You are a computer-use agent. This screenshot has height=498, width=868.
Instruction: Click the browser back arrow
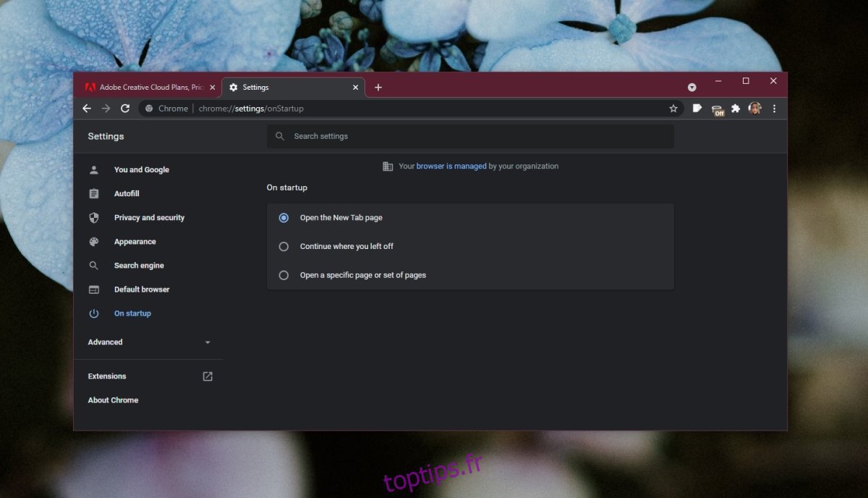[x=87, y=109]
